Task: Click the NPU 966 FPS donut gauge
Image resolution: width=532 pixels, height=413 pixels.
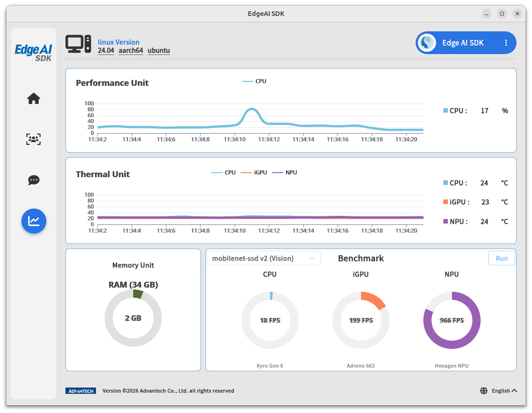Action: tap(452, 320)
